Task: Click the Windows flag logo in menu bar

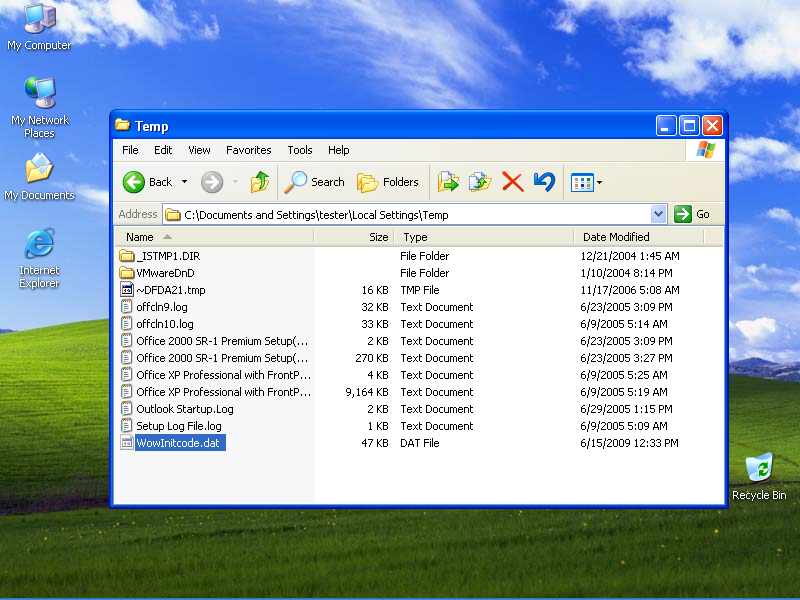Action: (706, 150)
